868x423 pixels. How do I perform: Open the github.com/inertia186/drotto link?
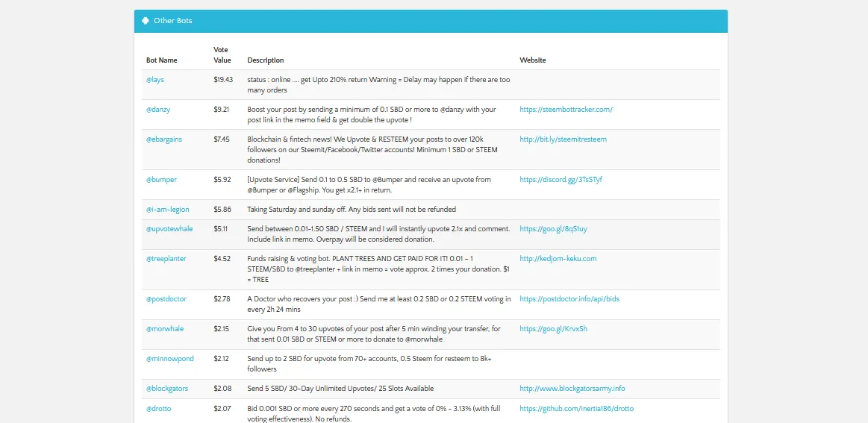pos(577,409)
